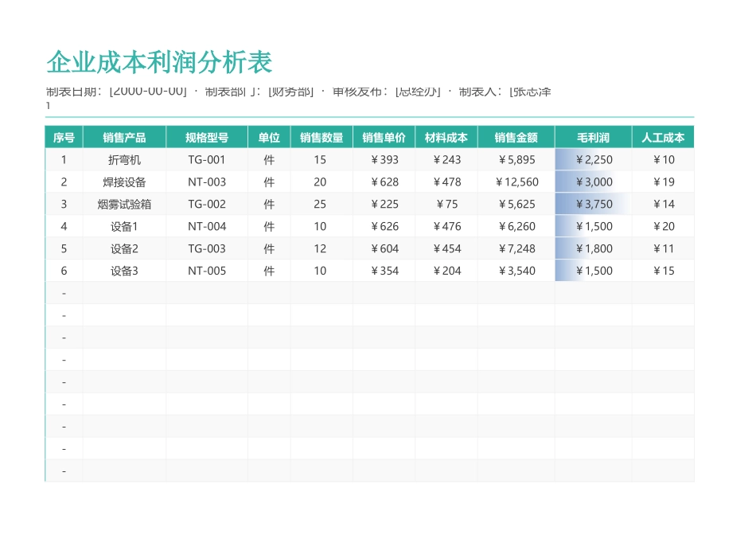Select the 销售产品 column header
Image resolution: width=756 pixels, height=535 pixels.
[x=123, y=137]
